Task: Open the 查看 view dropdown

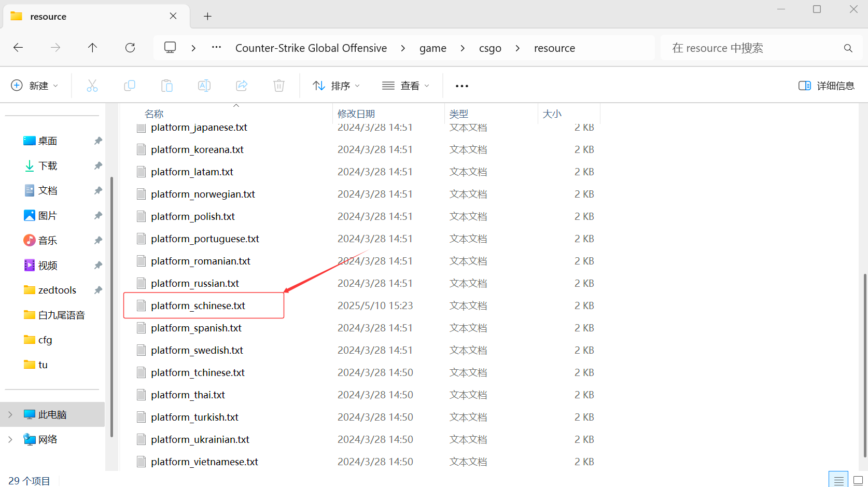Action: pyautogui.click(x=405, y=86)
